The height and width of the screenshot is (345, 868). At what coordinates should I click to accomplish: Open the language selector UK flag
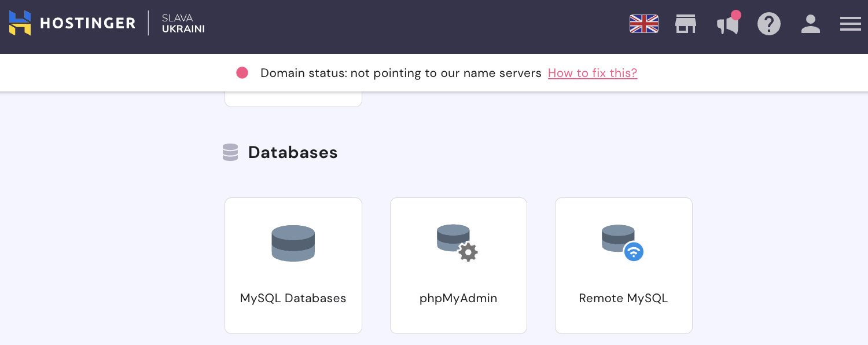click(x=643, y=24)
